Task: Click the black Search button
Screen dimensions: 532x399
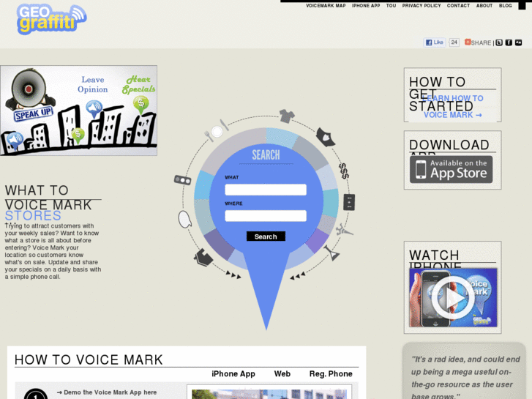Action: 266,236
